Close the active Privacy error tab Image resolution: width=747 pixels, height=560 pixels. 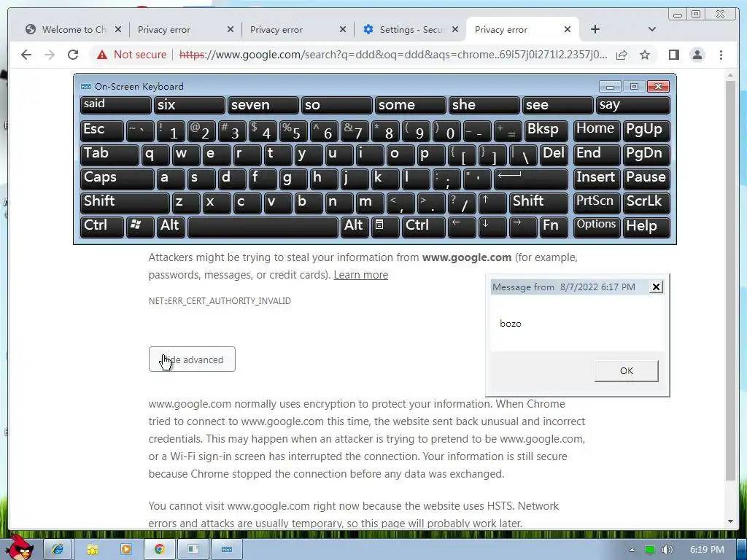coord(567,29)
